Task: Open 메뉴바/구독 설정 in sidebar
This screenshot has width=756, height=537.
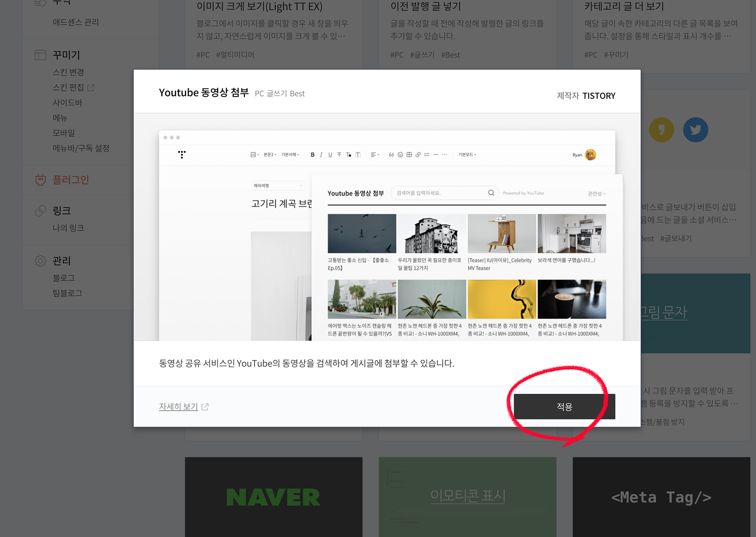Action: coord(81,148)
